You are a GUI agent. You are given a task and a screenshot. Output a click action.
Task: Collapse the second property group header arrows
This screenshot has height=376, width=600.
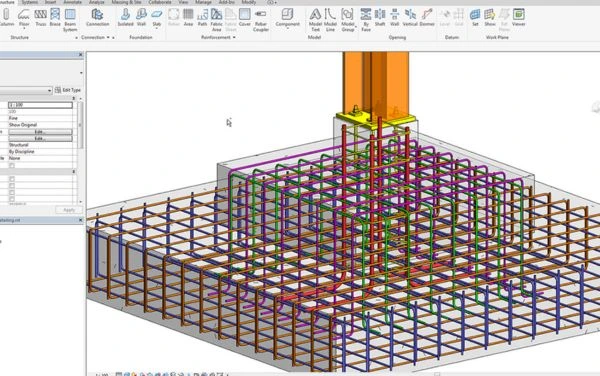[x=74, y=172]
